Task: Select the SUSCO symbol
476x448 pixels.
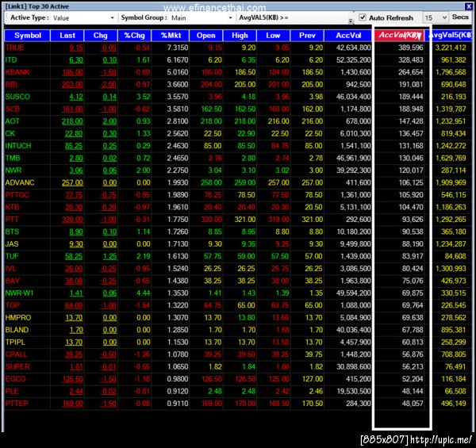Action: pos(17,97)
